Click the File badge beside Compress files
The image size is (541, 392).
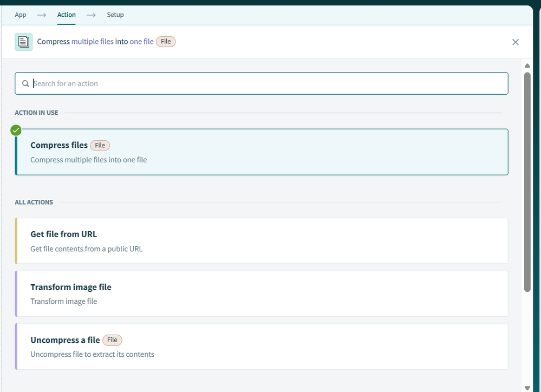coord(100,145)
